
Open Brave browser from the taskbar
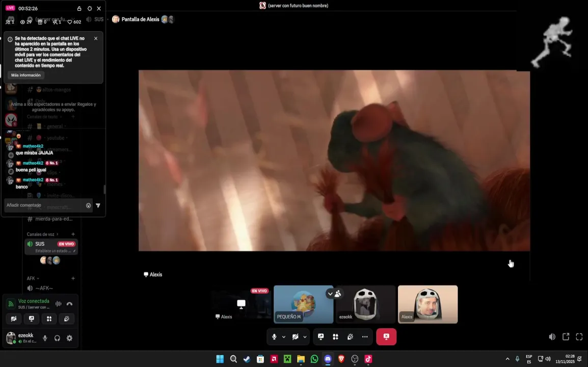[341, 359]
